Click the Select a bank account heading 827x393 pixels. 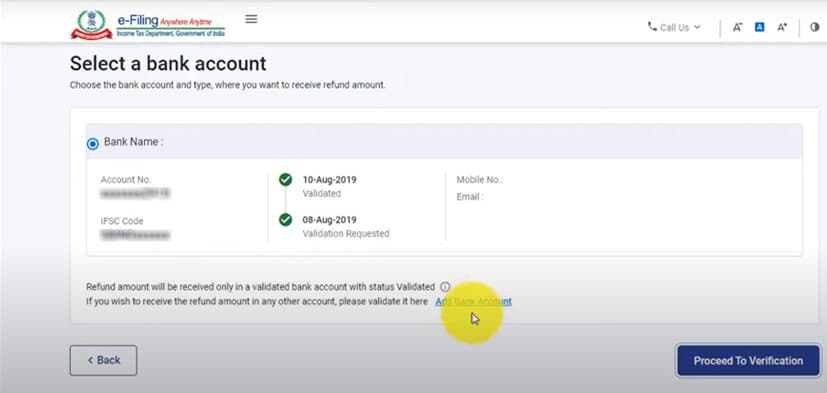pos(168,64)
